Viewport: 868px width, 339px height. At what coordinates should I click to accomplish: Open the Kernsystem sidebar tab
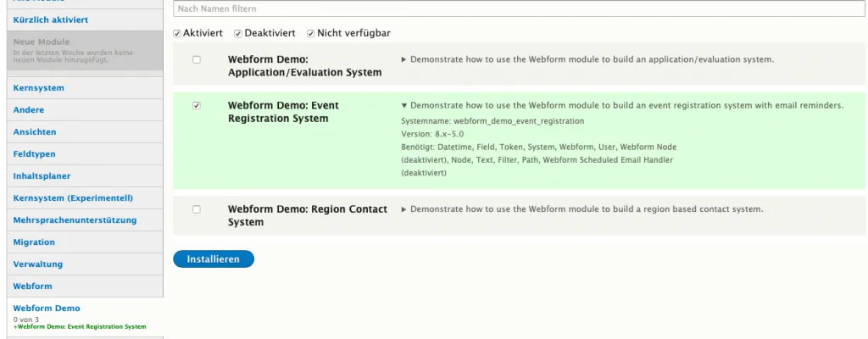pyautogui.click(x=85, y=87)
